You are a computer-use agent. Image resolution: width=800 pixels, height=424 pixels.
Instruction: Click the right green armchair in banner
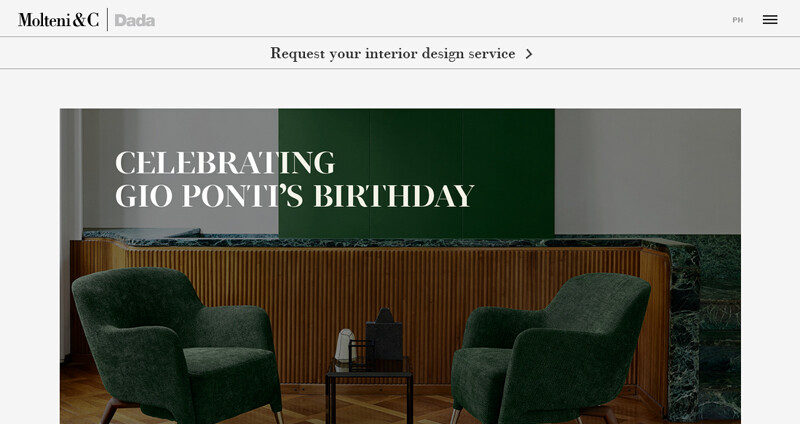point(550,349)
